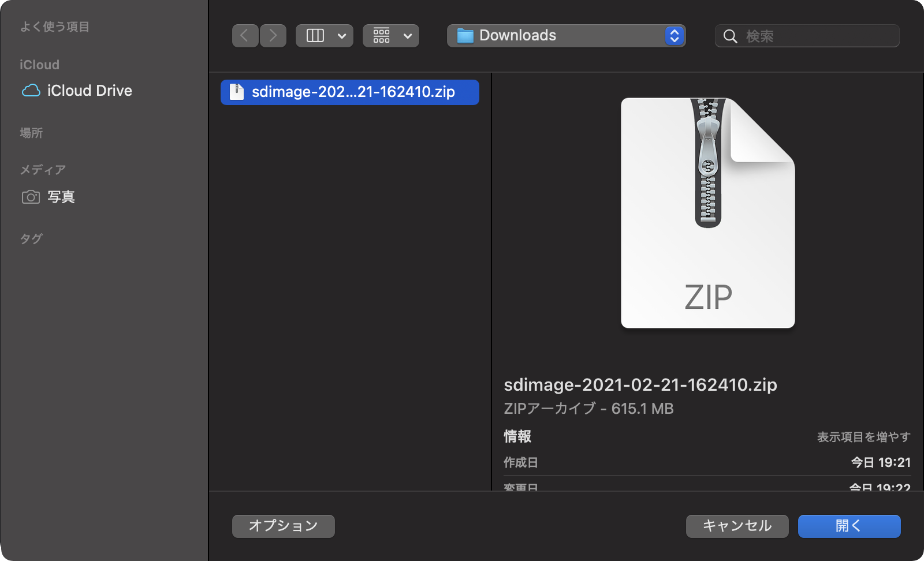Screen dimensions: 924x561
Task: Select the column view icon
Action: (x=315, y=36)
